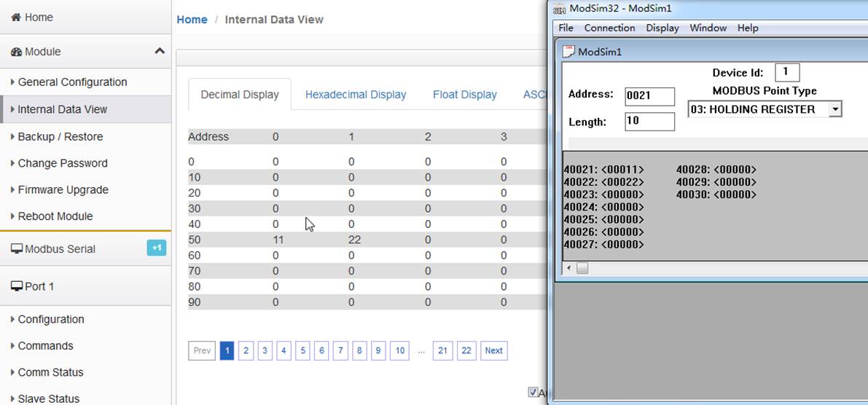Screen dimensions: 868x405
Task: Click the +1 badge on Modbus Serial
Action: (x=157, y=248)
